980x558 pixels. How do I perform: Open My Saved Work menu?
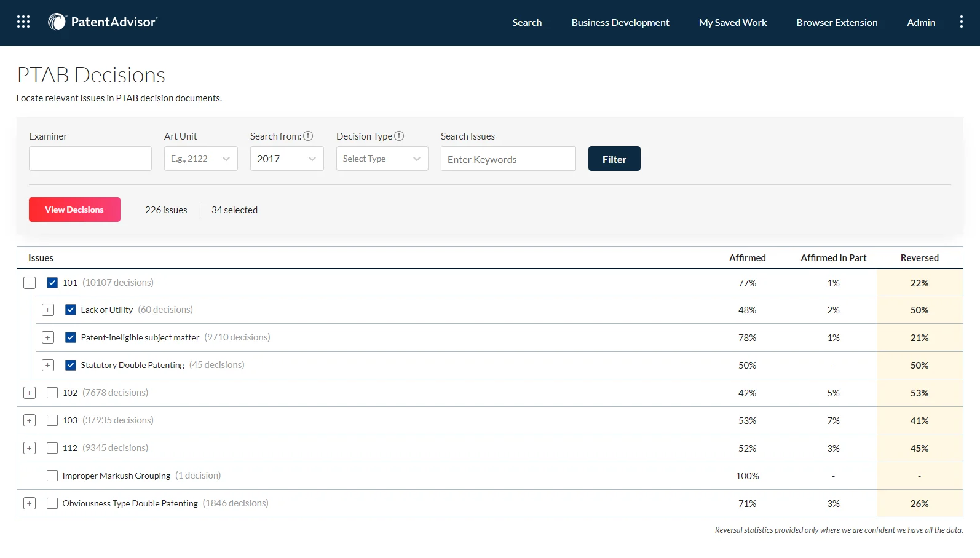click(732, 22)
